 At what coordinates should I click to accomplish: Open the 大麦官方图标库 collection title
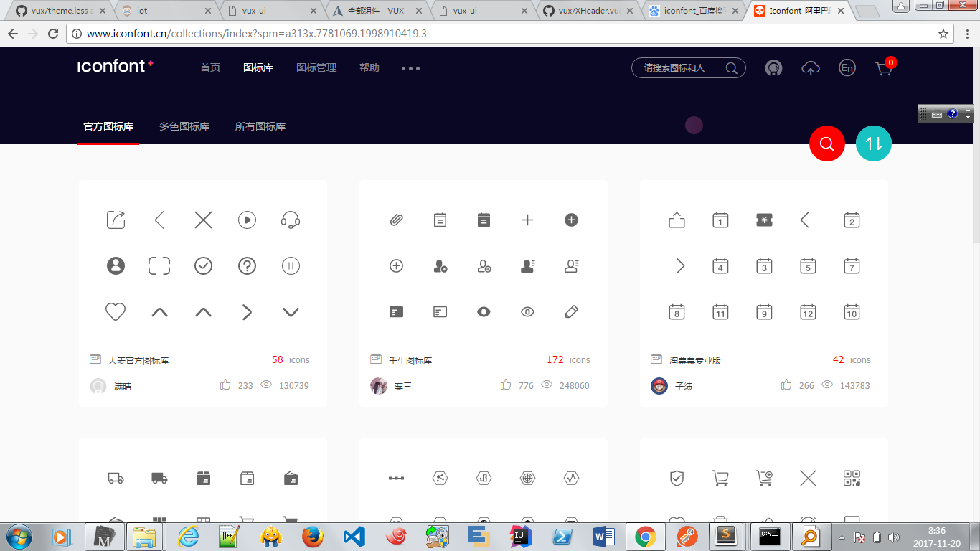pyautogui.click(x=138, y=360)
